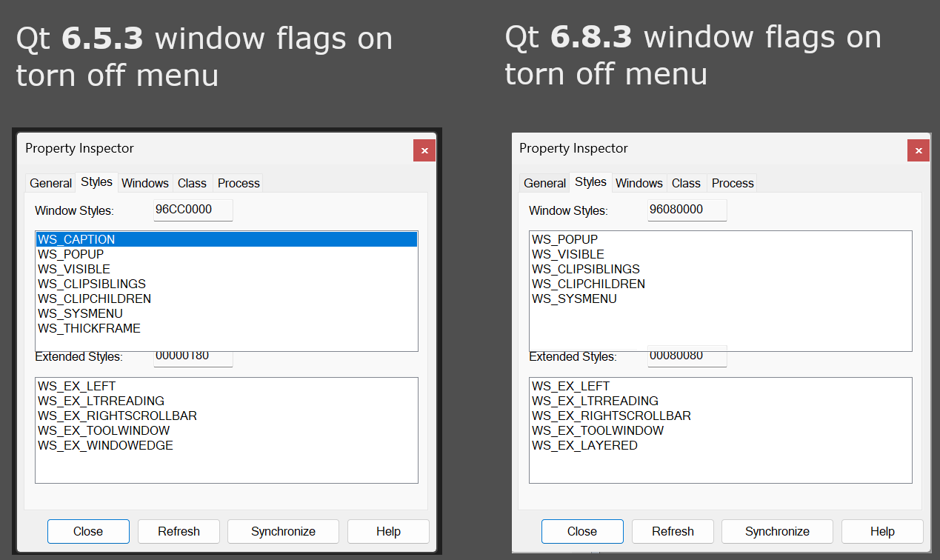Select the WS_EX_WINDOWEDGE row
This screenshot has width=940, height=560.
click(227, 445)
